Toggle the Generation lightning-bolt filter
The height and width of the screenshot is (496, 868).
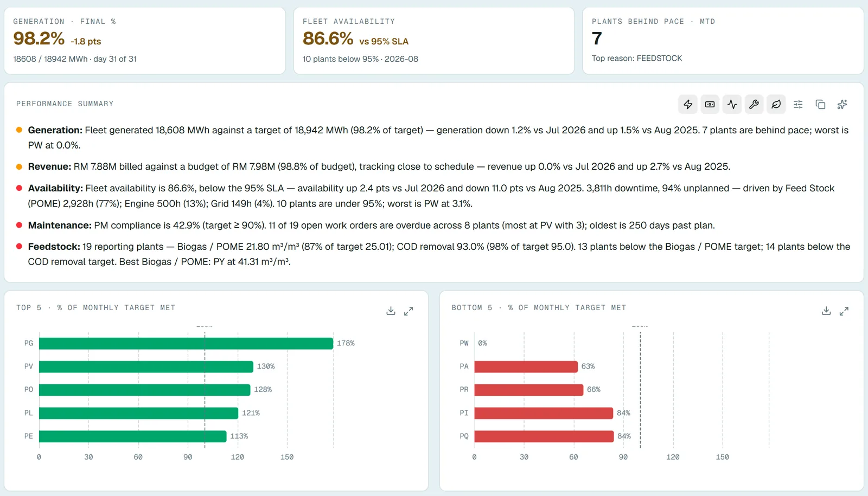[x=688, y=104]
